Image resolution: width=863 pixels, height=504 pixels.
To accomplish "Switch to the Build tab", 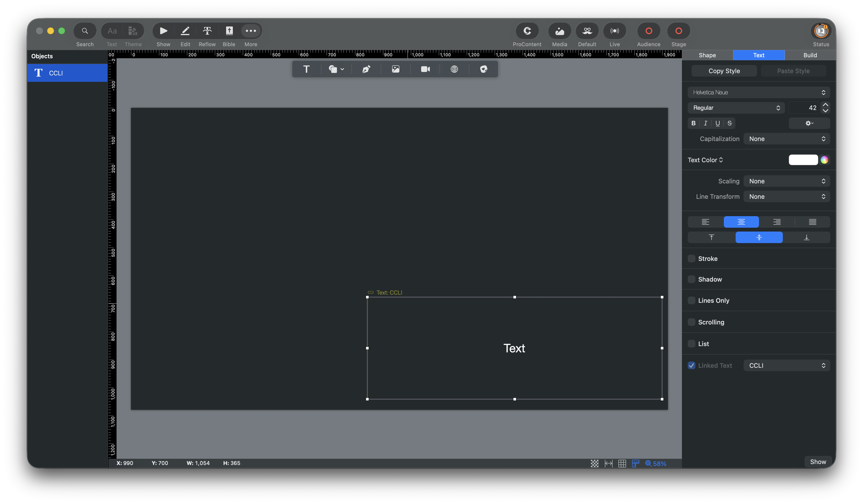I will (810, 55).
